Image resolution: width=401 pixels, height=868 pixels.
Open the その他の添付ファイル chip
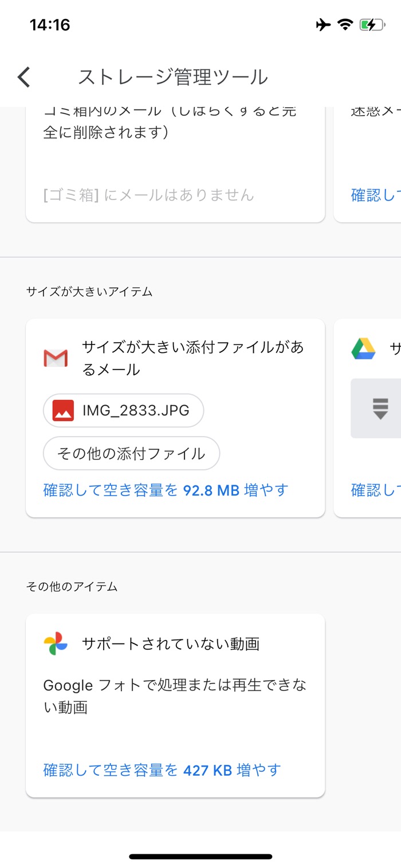pyautogui.click(x=131, y=453)
